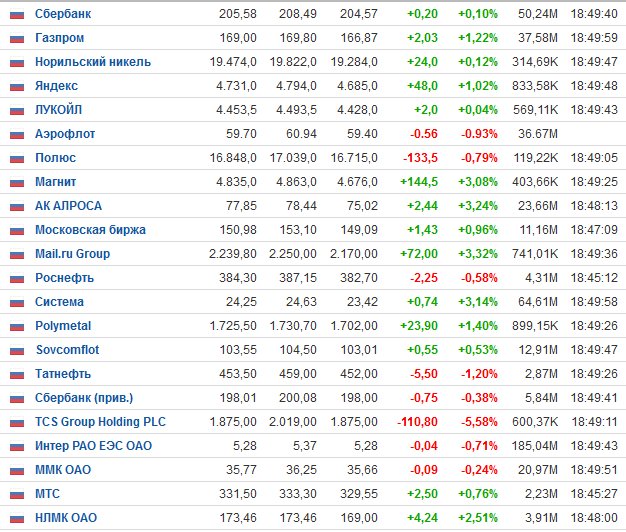Click the Магнит company link
Screen dimensions: 626x532
pyautogui.click(x=55, y=182)
